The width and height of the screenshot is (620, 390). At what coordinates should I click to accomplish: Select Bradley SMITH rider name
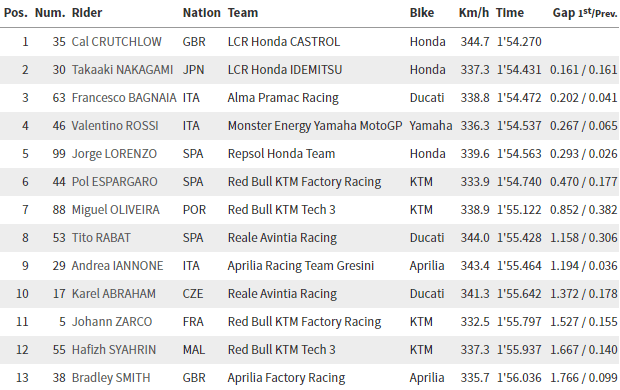point(111,378)
